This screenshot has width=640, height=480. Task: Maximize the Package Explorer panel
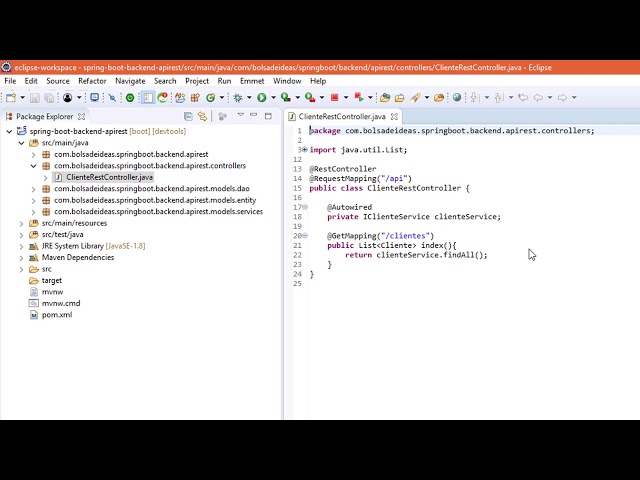pyautogui.click(x=268, y=116)
